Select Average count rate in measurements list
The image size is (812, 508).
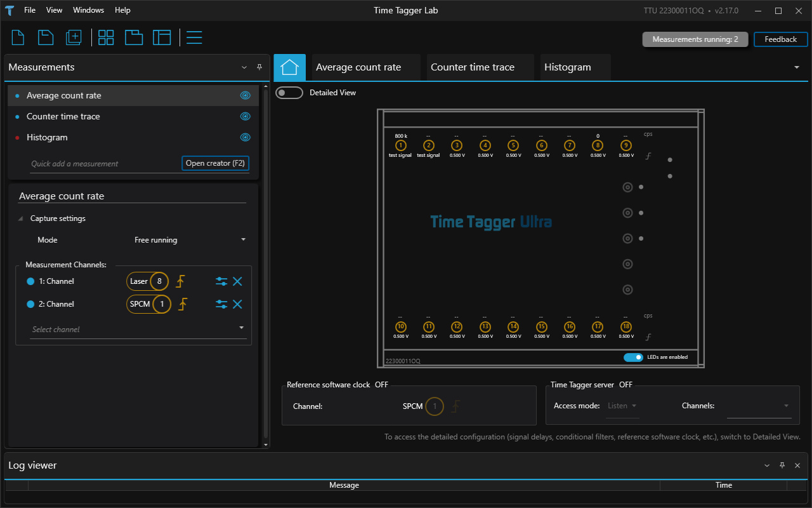(133, 96)
